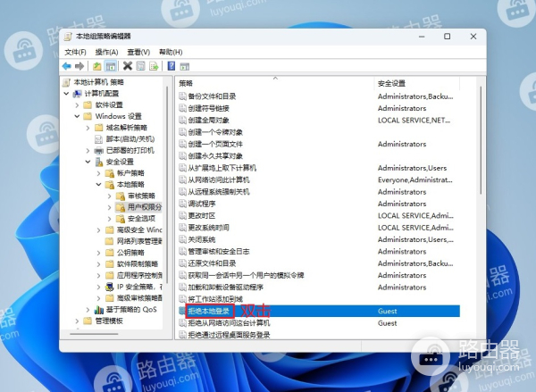
Task: Click the IP 安全策略 icon
Action: (109, 287)
